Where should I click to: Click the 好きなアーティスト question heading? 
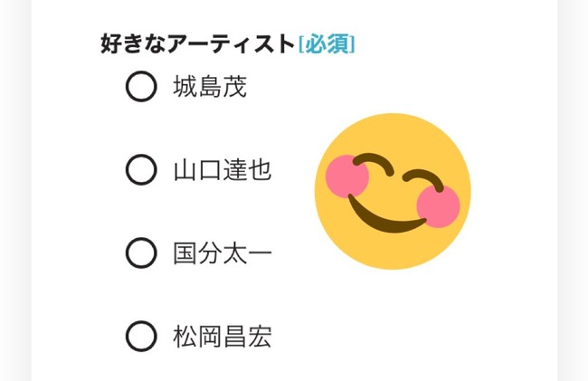[x=197, y=43]
